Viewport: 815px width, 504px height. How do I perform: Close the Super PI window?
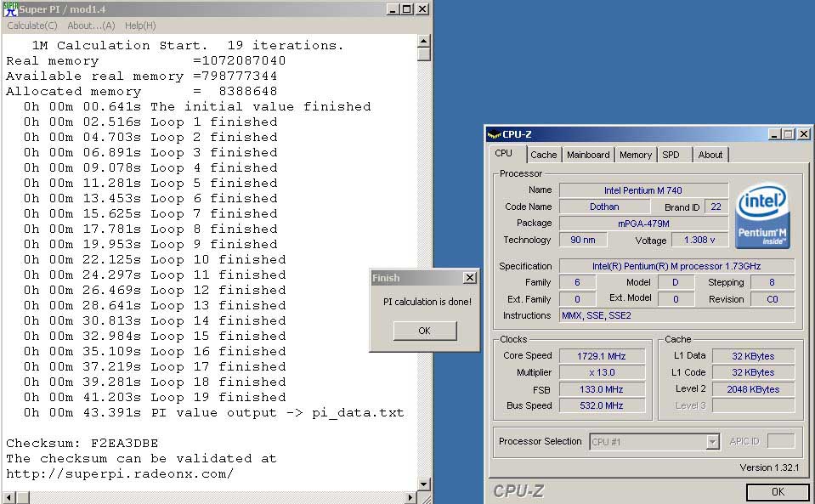(422, 8)
